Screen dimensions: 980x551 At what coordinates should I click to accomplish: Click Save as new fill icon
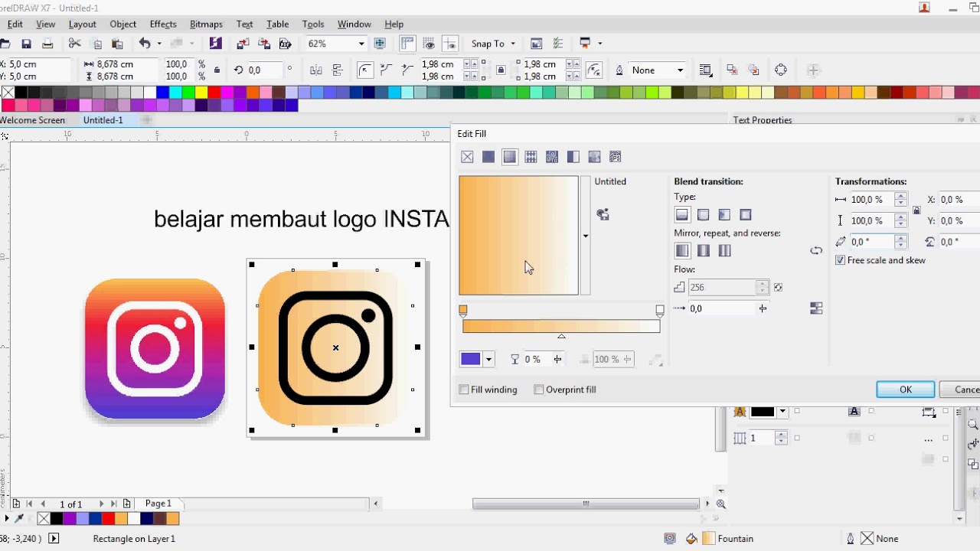tap(603, 215)
